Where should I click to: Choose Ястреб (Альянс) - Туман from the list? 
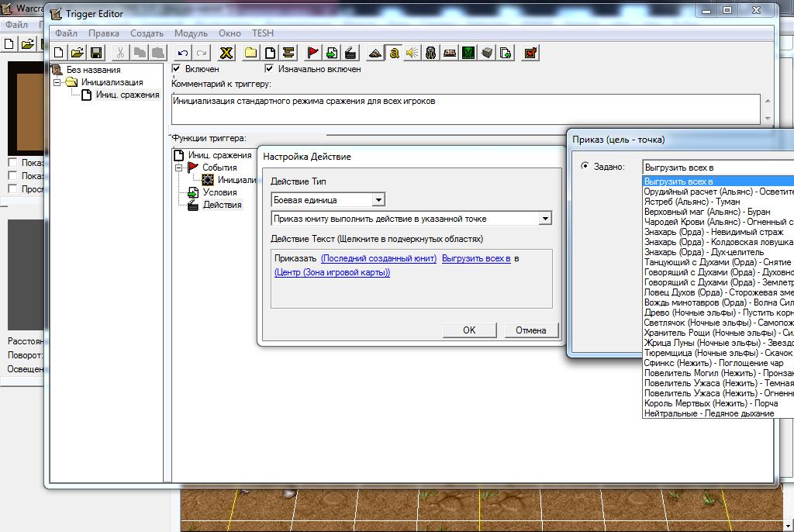(x=719, y=202)
